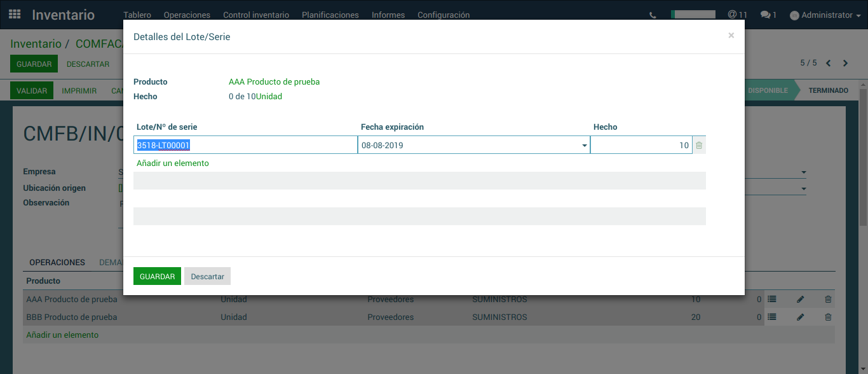Image resolution: width=868 pixels, height=374 pixels.
Task: Click the Lote/Nº de serie input field
Action: click(245, 146)
